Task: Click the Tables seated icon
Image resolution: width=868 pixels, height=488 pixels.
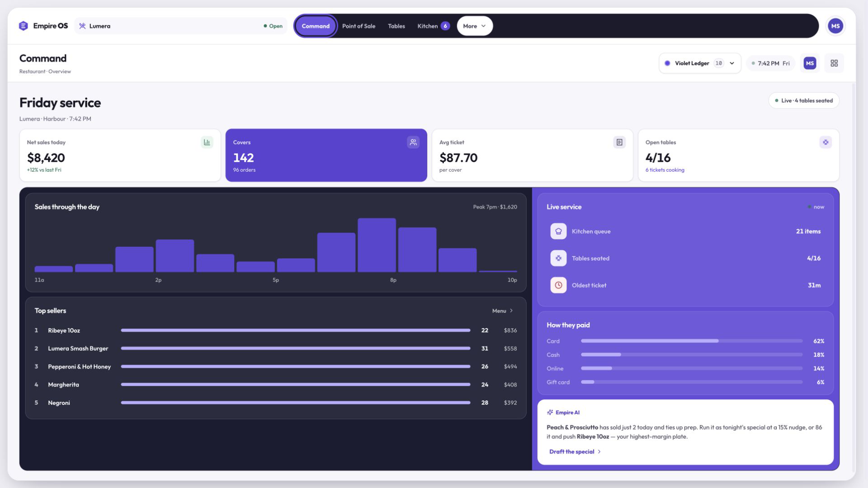Action: (x=558, y=258)
